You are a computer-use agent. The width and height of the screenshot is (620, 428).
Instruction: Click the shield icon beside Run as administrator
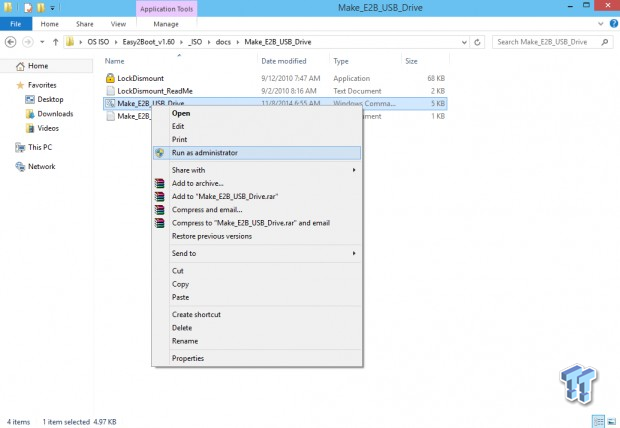click(x=160, y=153)
